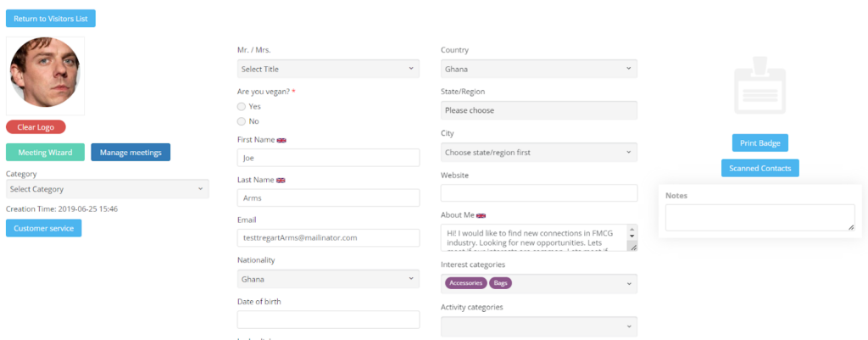
Task: Click the Accessories interest tag
Action: point(465,283)
